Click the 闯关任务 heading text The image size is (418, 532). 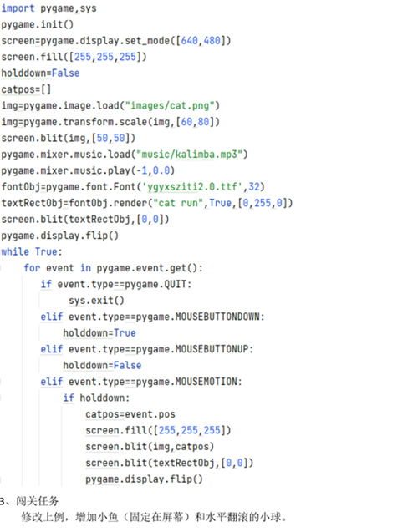(x=38, y=501)
